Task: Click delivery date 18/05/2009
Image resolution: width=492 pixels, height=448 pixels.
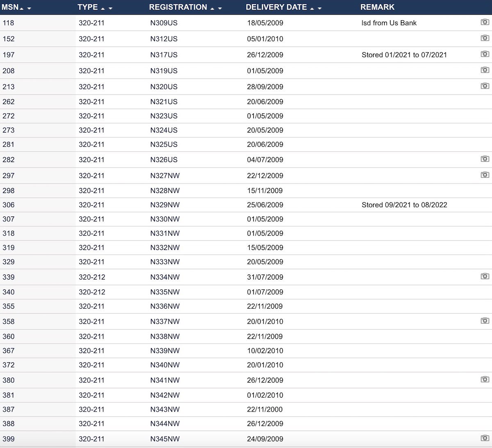Action: pyautogui.click(x=265, y=23)
